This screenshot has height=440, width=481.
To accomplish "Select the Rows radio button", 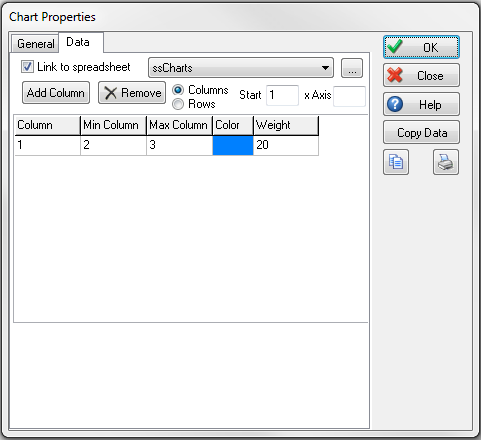I will point(178,104).
